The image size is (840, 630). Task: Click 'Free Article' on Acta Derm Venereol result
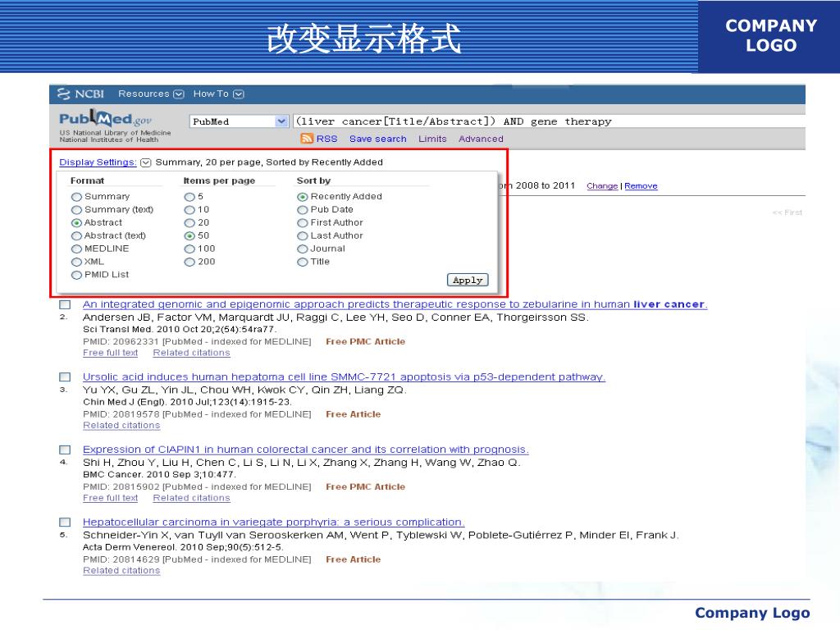pos(353,559)
